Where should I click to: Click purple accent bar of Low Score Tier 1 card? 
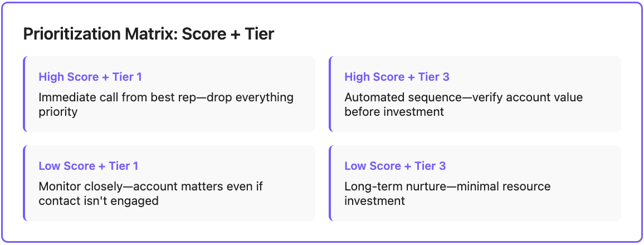[x=25, y=183]
